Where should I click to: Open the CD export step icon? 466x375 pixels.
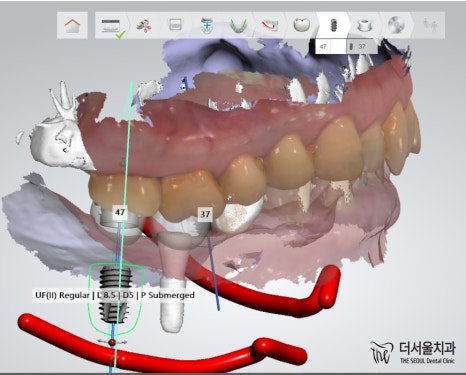tap(396, 25)
